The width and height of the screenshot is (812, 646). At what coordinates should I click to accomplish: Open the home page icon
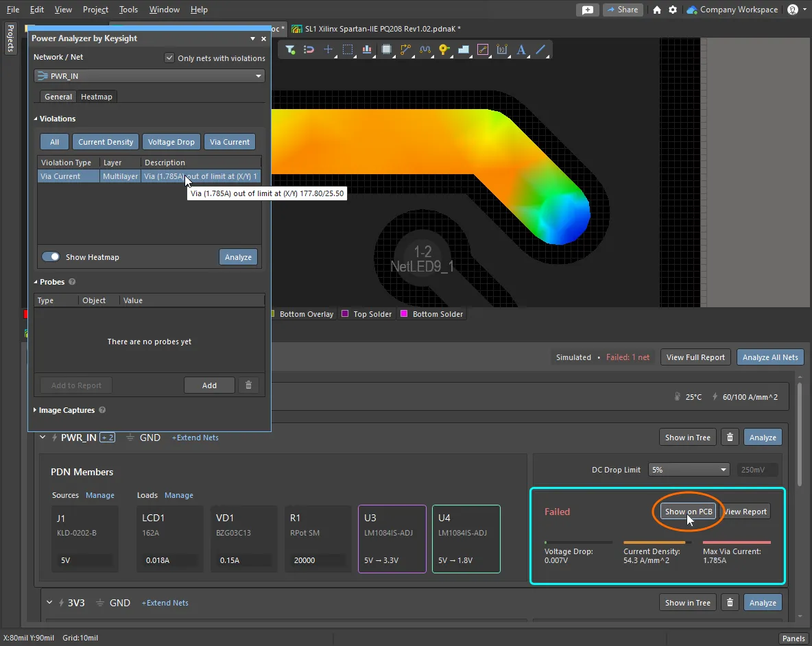(657, 10)
